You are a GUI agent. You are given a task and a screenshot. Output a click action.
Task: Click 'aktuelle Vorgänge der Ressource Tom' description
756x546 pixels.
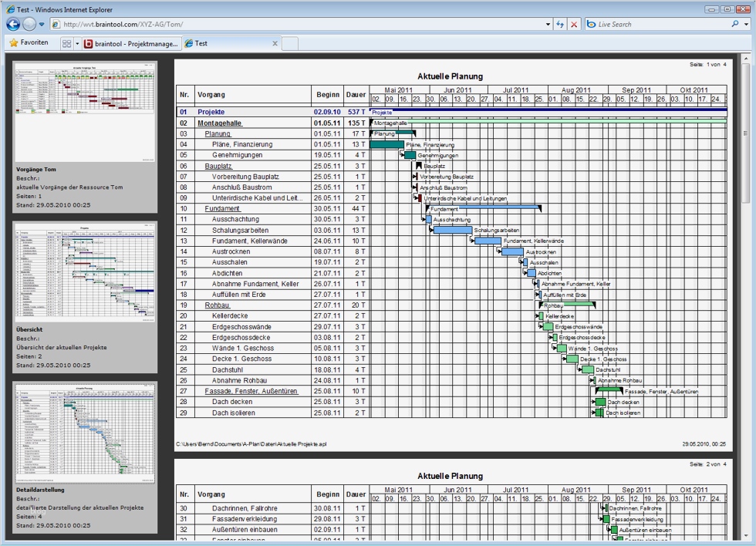(69, 187)
